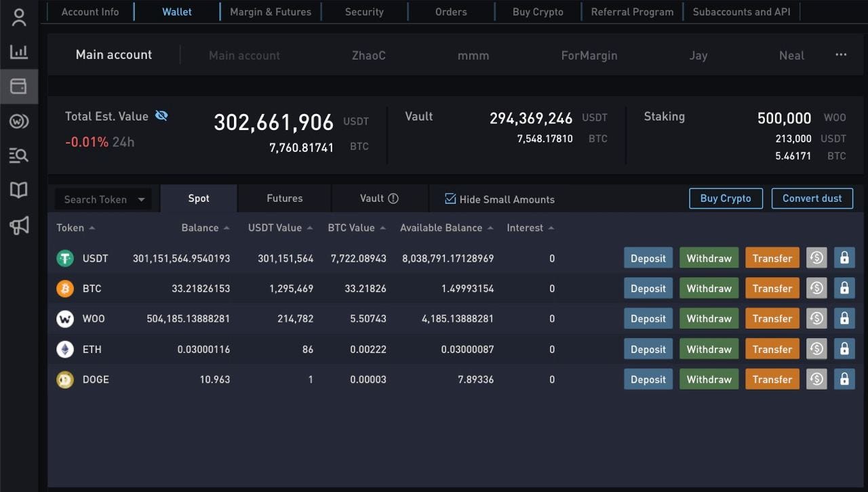Toggle the Total Est. Value visibility eye
Image resolution: width=868 pixels, height=492 pixels.
pos(161,116)
